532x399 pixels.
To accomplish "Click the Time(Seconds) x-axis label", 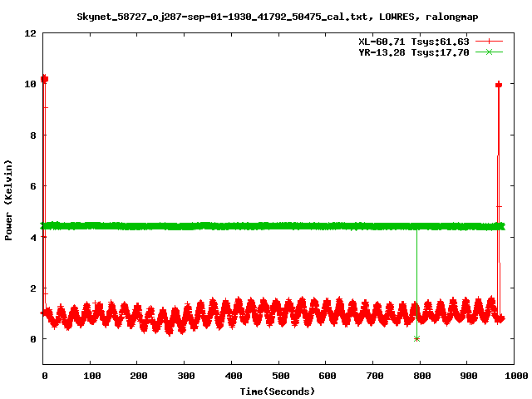I will coord(277,392).
